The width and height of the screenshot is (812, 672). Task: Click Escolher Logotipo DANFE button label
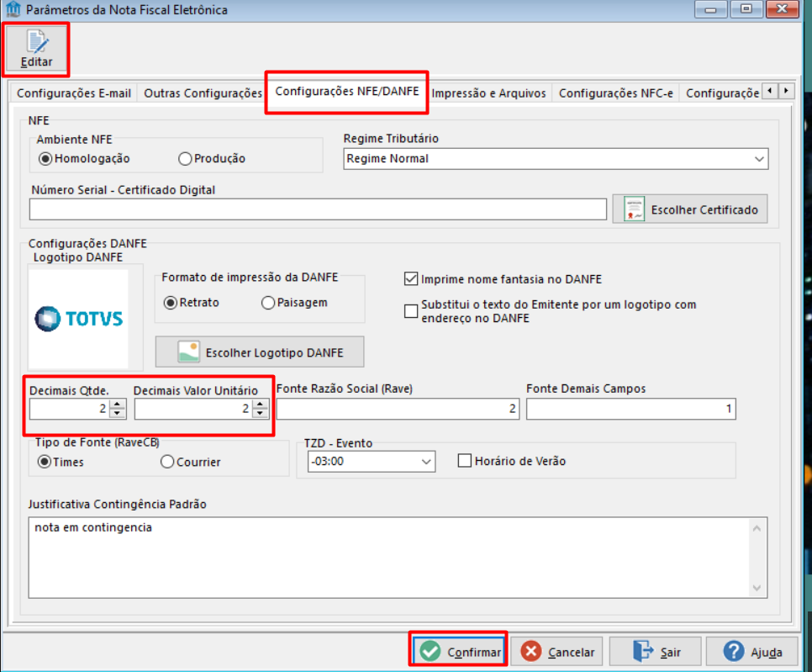pyautogui.click(x=275, y=353)
